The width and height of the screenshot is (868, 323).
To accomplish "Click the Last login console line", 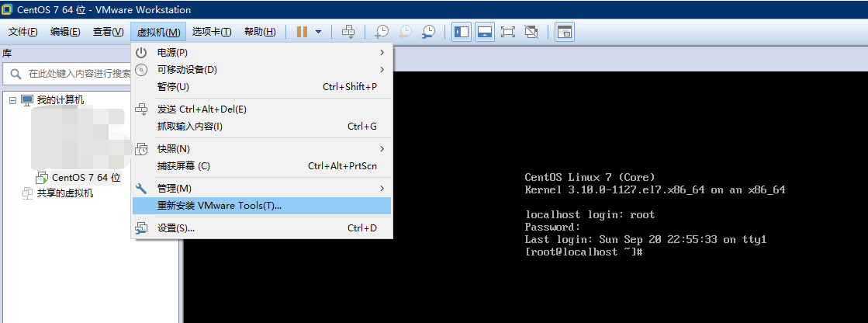I will tap(645, 240).
